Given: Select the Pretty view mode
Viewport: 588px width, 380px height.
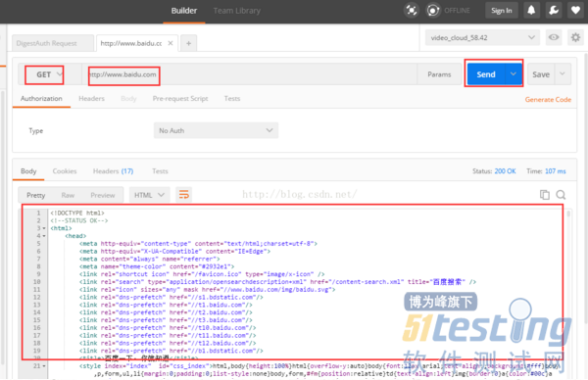Looking at the screenshot, I should (x=35, y=195).
